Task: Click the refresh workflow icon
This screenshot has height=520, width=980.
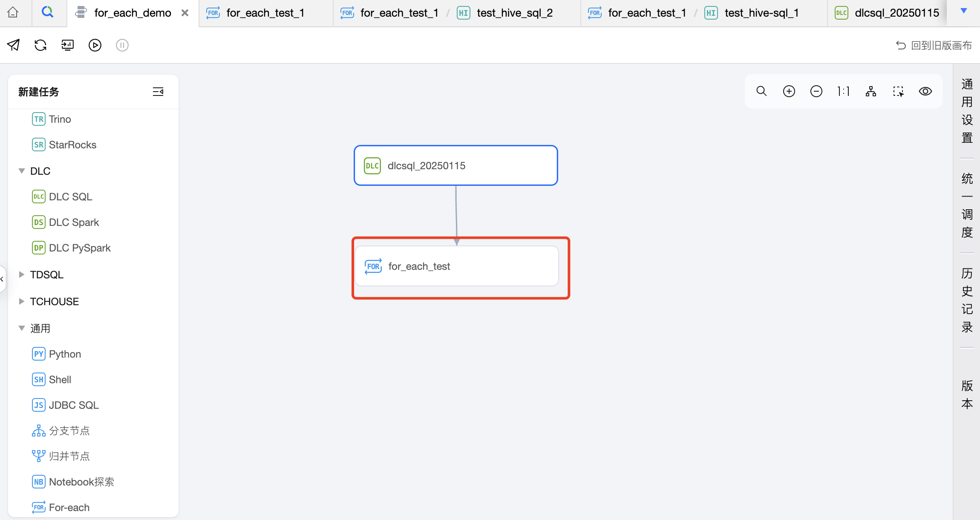Action: point(40,45)
